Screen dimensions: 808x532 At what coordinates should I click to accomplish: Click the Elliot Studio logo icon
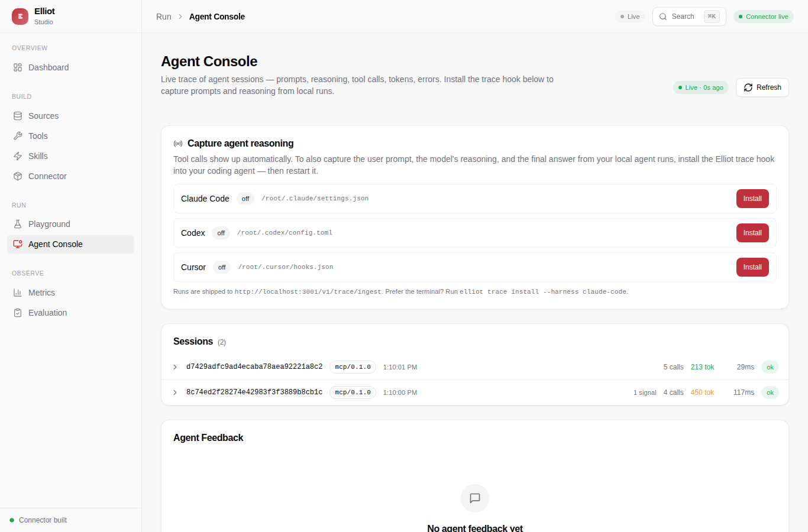pyautogui.click(x=20, y=17)
